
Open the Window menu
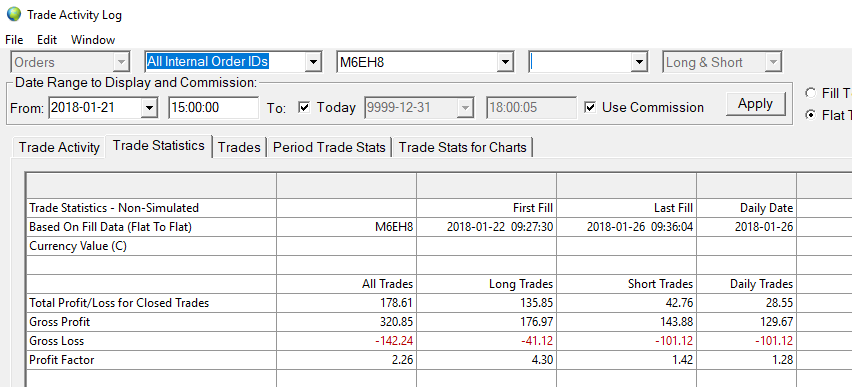pos(93,40)
